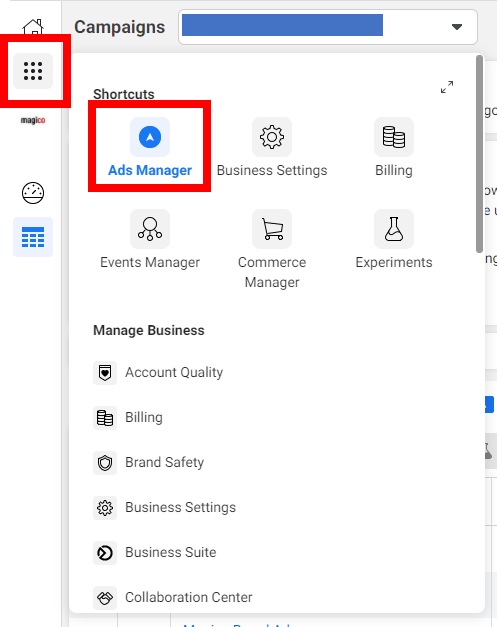Open Business Settings shortcut gear icon
This screenshot has height=627, width=497.
pyautogui.click(x=272, y=137)
